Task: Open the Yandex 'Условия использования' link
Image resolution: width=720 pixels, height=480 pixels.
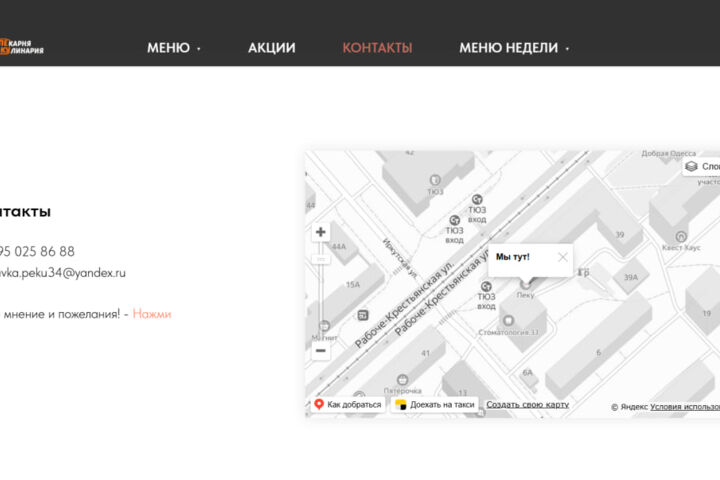Action: 685,407
